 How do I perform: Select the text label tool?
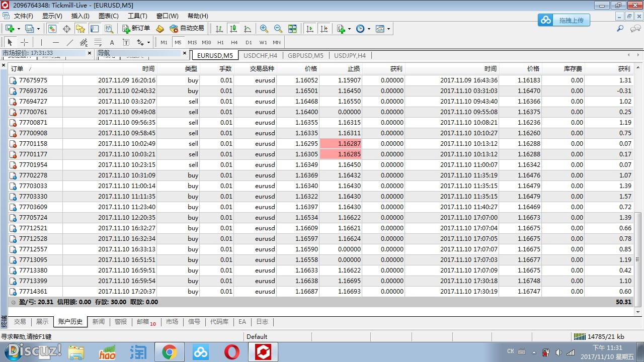coord(126,42)
